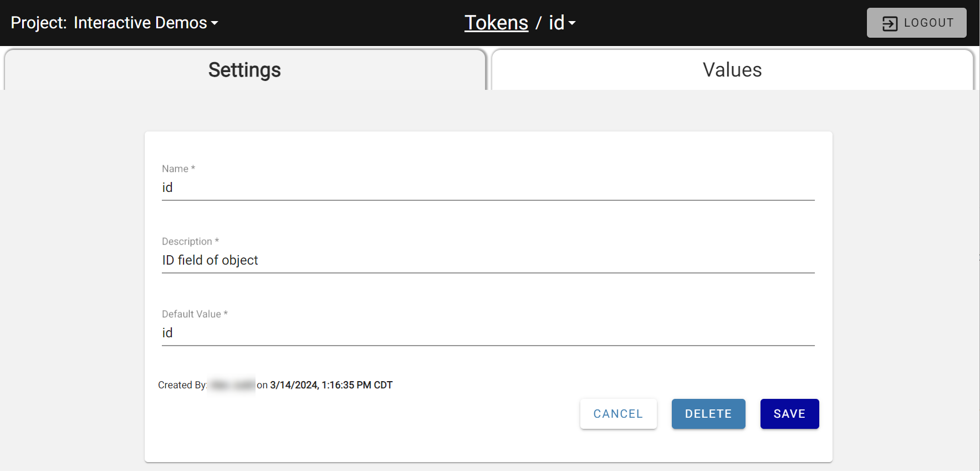Focus the Default Value input
This screenshot has width=980, height=471.
click(x=488, y=333)
